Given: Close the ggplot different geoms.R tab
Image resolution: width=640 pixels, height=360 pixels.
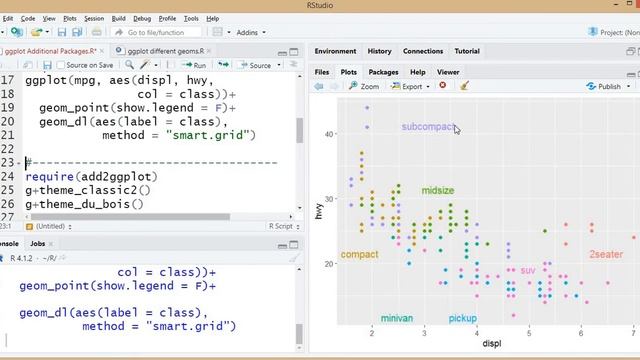Looking at the screenshot, I should (209, 51).
